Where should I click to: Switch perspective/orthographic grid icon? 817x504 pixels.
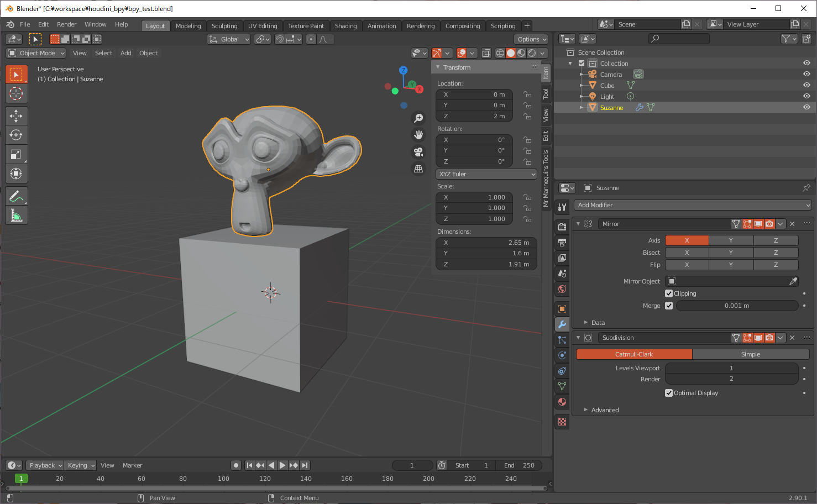(x=418, y=169)
